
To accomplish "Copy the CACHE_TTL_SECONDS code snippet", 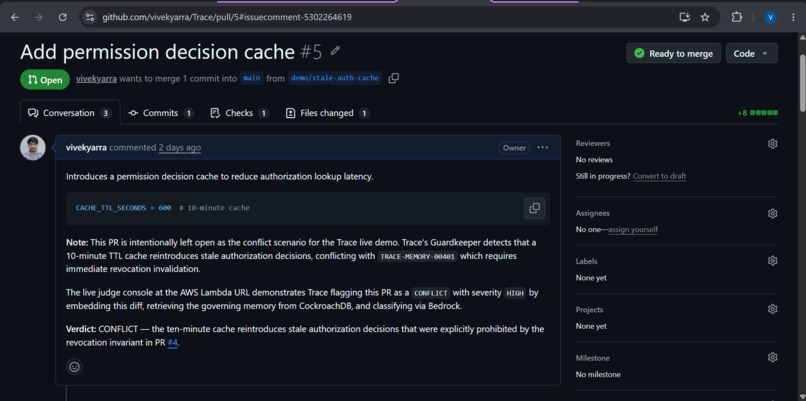I will click(x=535, y=208).
